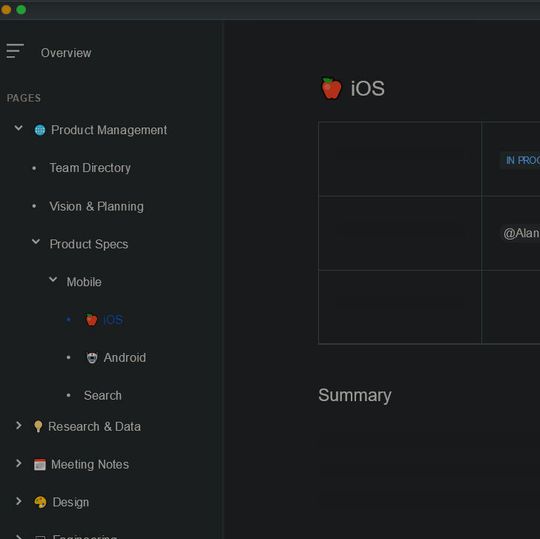Expand the Meeting Notes section chevron
The height and width of the screenshot is (539, 540).
19,464
